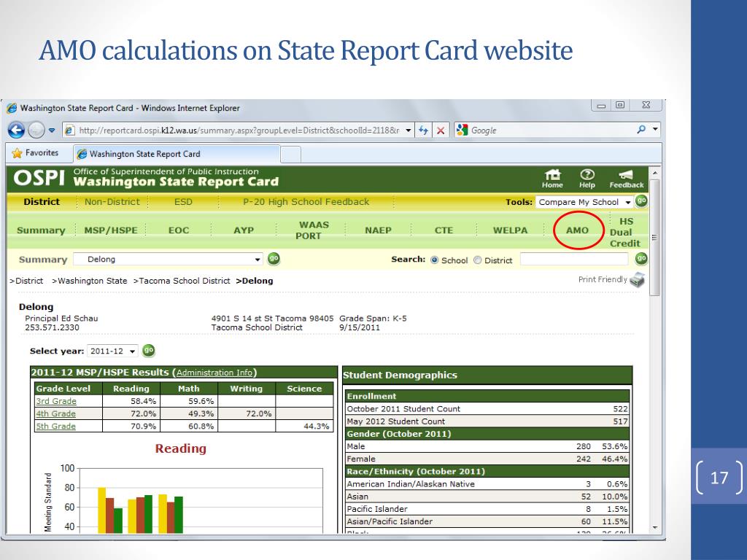Viewport: 747px width, 560px height.
Task: Click the Internet Explorer logo in title bar
Action: click(12, 108)
